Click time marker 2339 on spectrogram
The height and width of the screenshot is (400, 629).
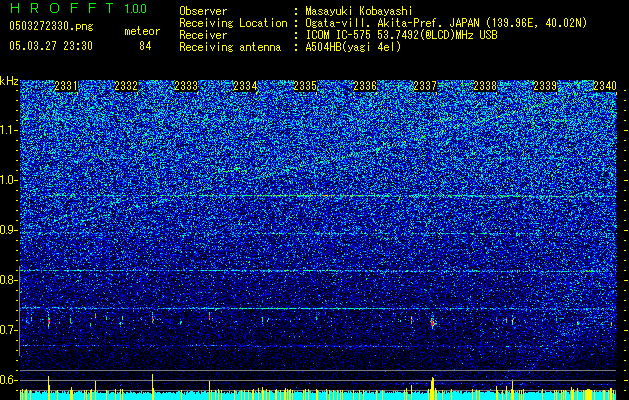(x=545, y=86)
